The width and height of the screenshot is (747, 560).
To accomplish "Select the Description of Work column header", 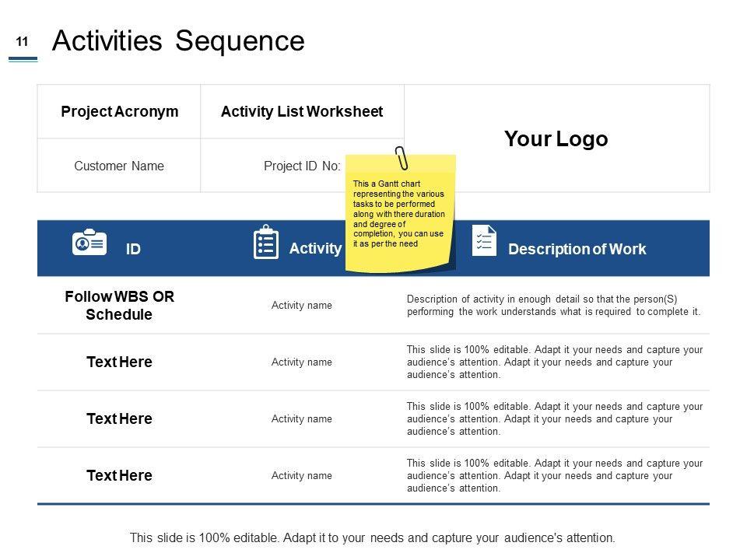I will click(577, 249).
